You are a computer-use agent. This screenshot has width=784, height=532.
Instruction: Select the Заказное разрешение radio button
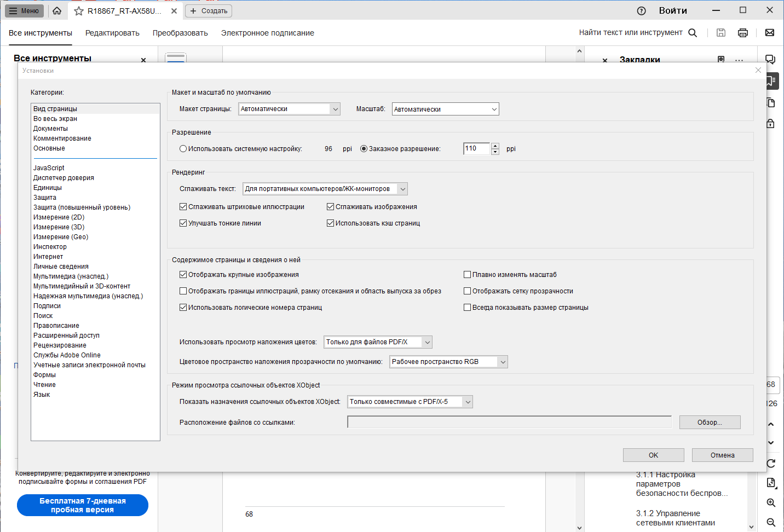click(x=364, y=149)
